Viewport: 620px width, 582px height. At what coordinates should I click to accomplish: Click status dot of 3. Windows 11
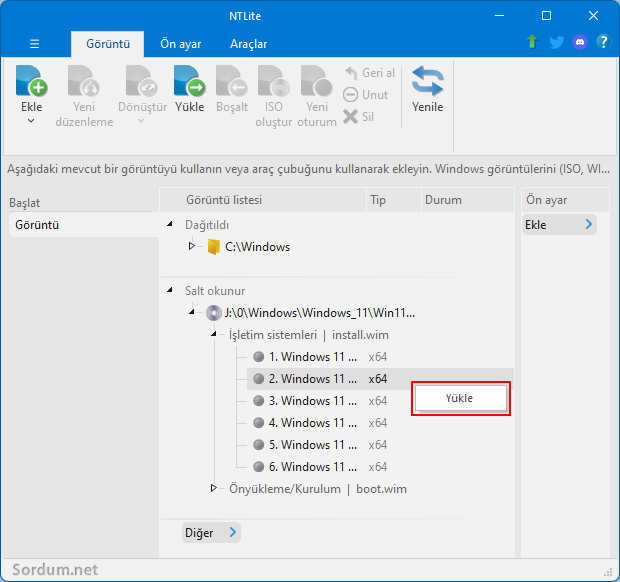coord(259,401)
